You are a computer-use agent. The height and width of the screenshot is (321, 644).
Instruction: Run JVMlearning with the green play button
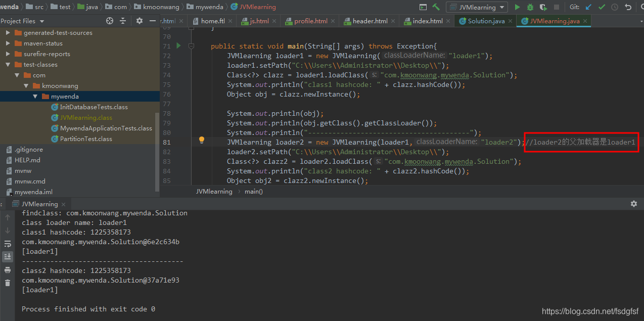[x=517, y=7]
